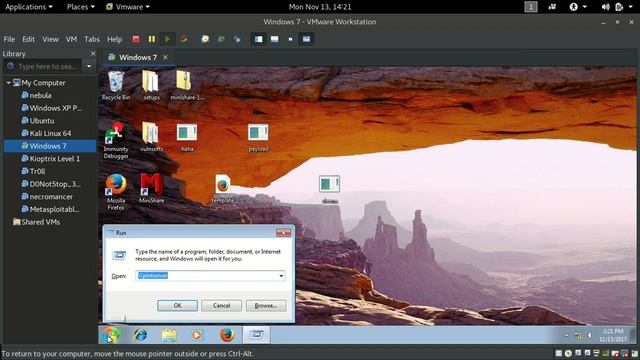Select the haha executable icon

pos(187,137)
